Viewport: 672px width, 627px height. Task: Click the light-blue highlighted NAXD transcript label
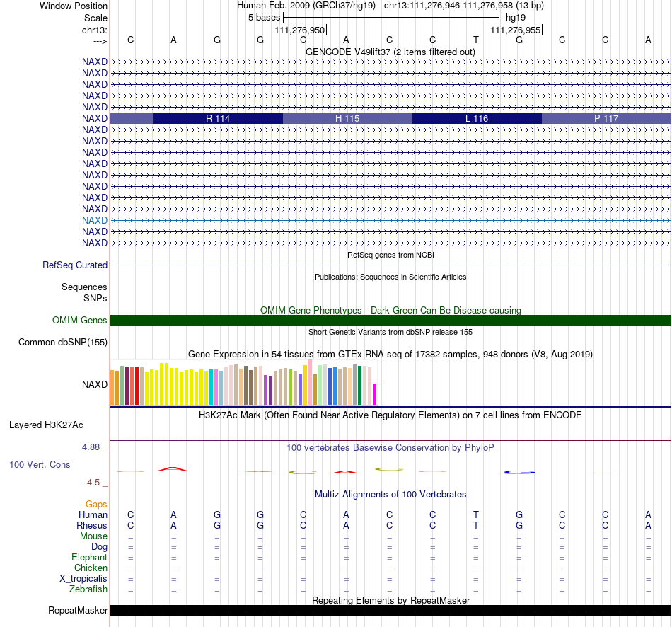[95, 220]
